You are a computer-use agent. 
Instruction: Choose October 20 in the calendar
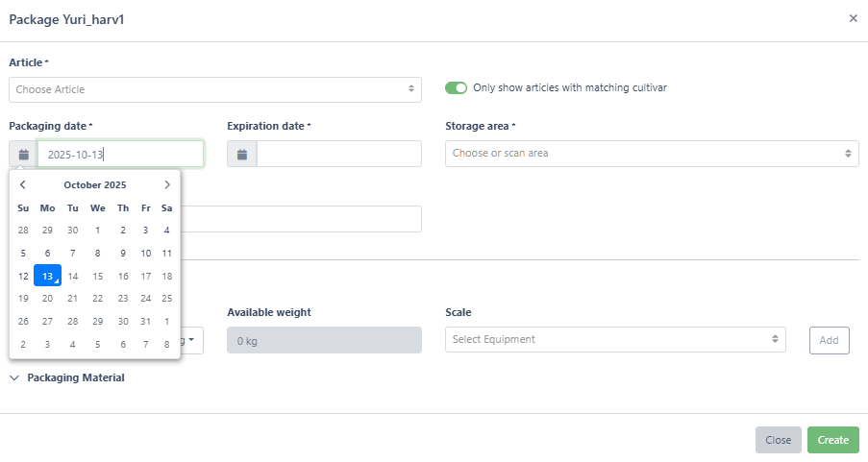[47, 299]
